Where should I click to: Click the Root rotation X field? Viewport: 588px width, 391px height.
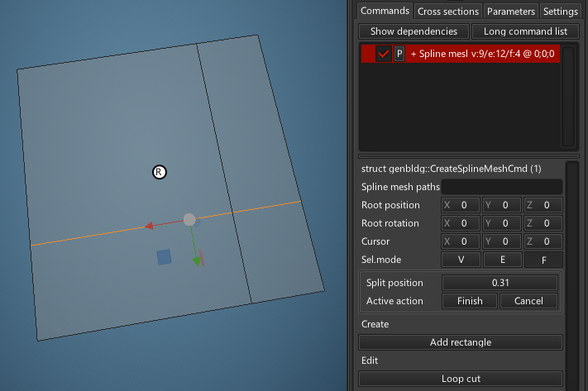click(461, 223)
